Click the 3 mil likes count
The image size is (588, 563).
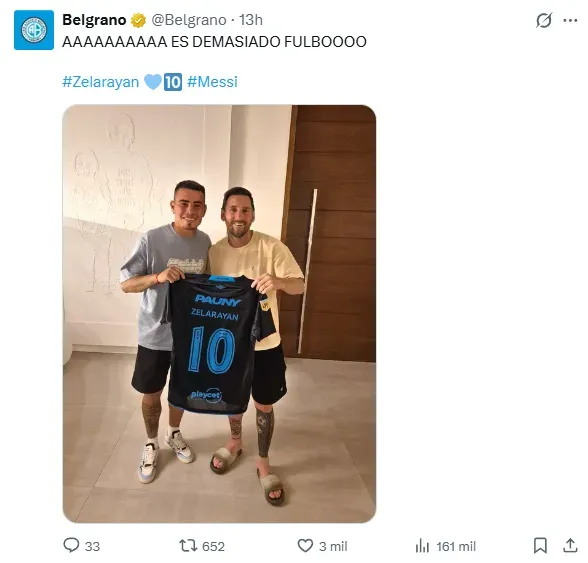click(333, 546)
